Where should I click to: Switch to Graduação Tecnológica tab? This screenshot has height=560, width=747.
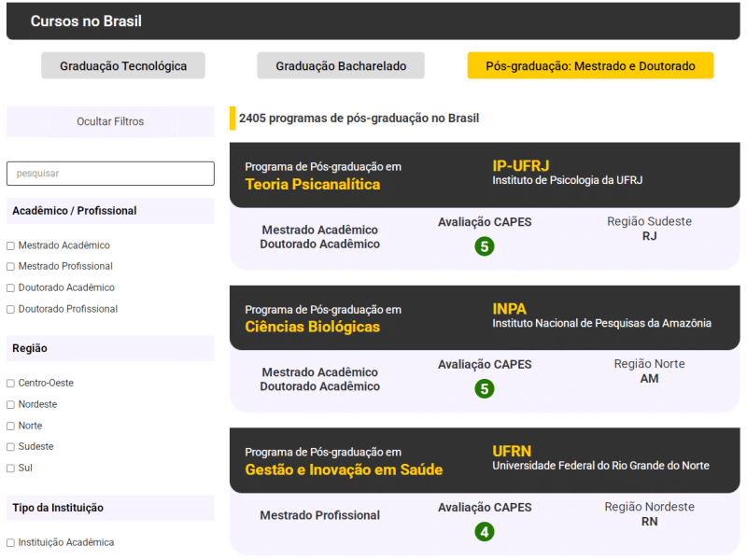coord(123,66)
